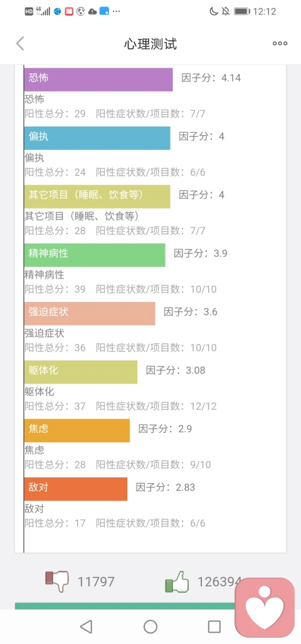Viewport: 301px width, 644px height.
Task: Tap the thumbs-up like icon
Action: click(x=177, y=582)
